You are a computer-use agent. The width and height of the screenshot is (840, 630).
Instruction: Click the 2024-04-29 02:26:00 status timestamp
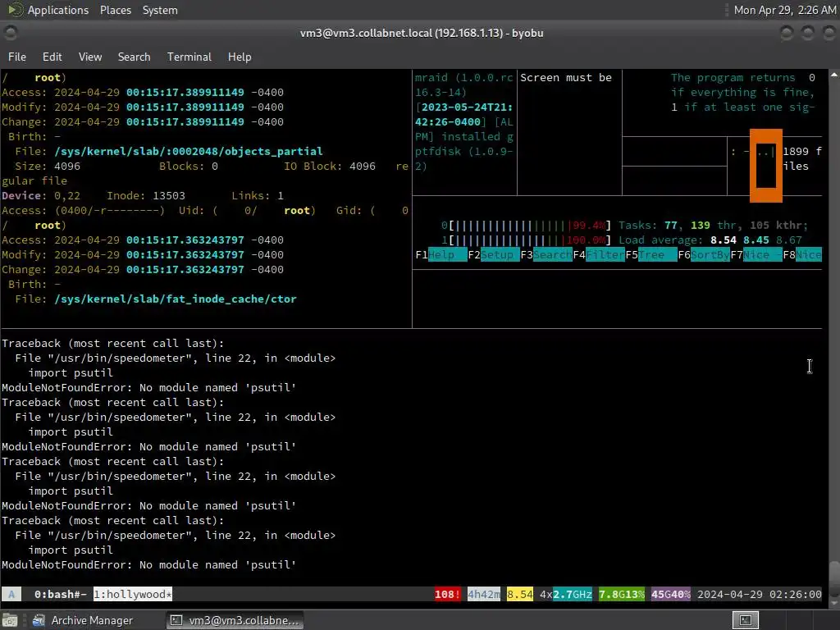point(759,594)
